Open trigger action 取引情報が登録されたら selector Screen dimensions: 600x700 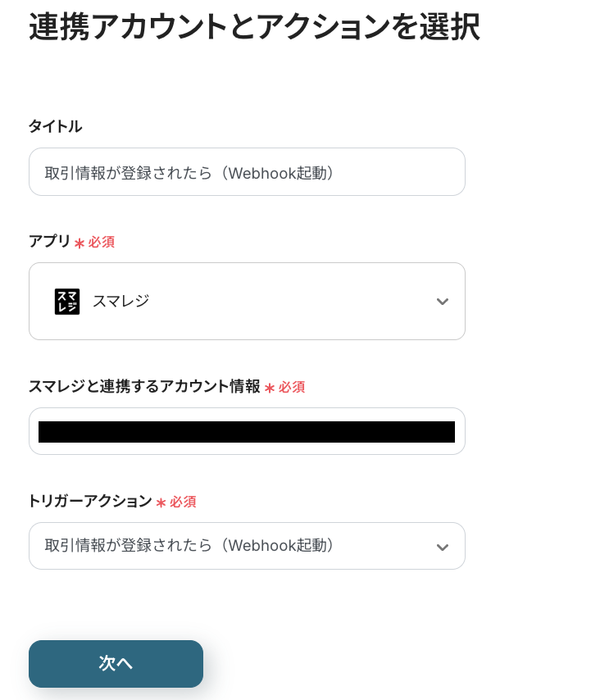[230, 546]
